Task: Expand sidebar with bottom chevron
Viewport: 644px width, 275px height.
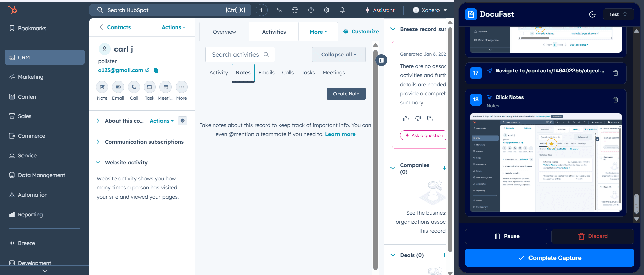Action: coord(45,271)
